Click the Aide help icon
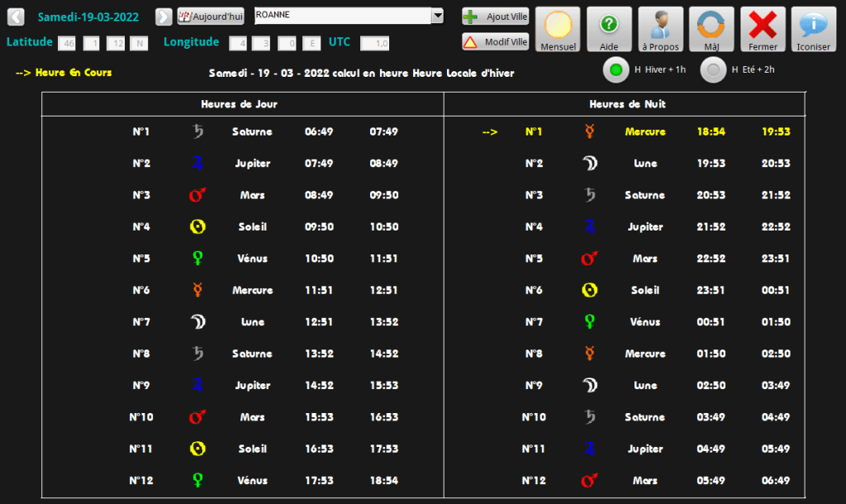Screen dimensions: 846x504 (x=609, y=29)
